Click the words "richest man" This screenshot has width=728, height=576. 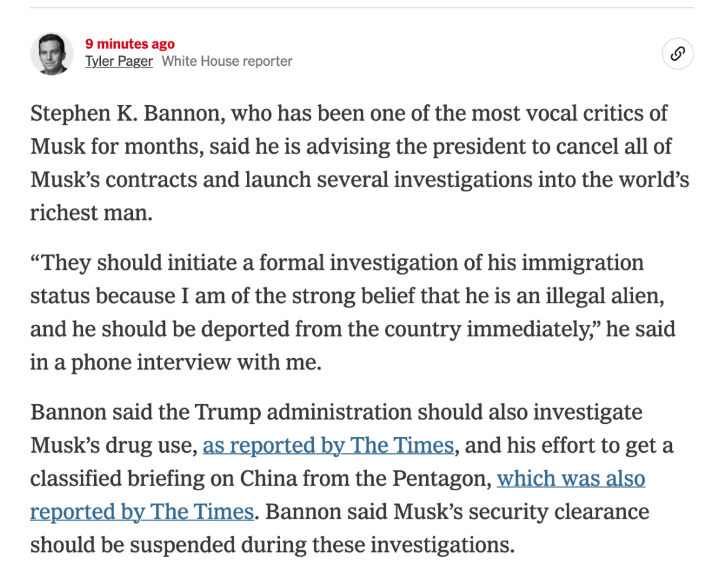pyautogui.click(x=90, y=213)
